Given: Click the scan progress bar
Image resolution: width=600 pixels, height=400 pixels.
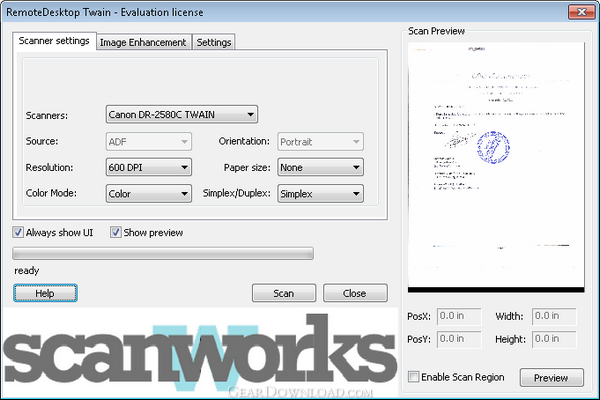Looking at the screenshot, I should (x=163, y=253).
